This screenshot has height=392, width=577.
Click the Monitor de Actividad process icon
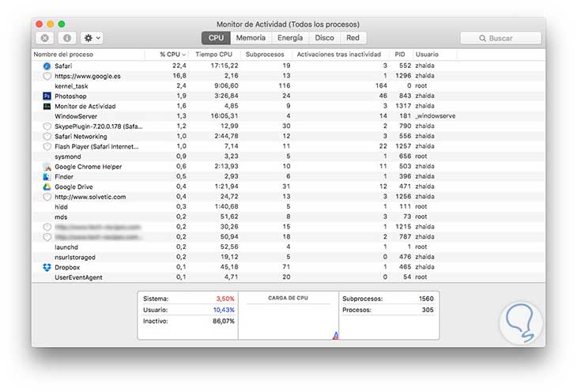tap(47, 106)
